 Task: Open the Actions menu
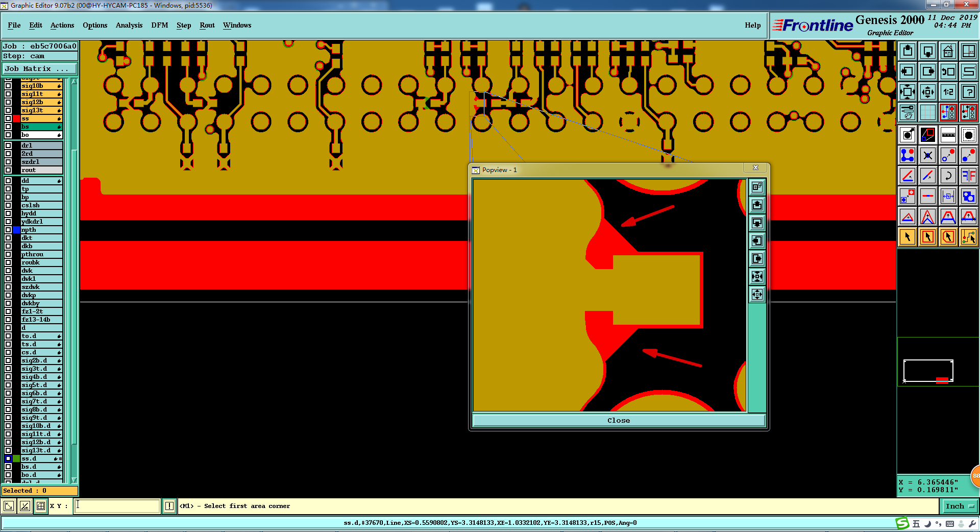(x=62, y=25)
